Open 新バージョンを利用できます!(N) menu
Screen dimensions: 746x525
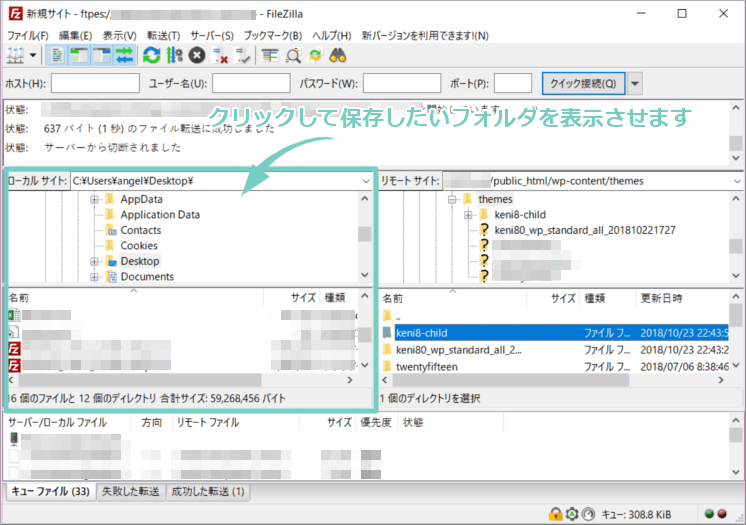coord(425,36)
